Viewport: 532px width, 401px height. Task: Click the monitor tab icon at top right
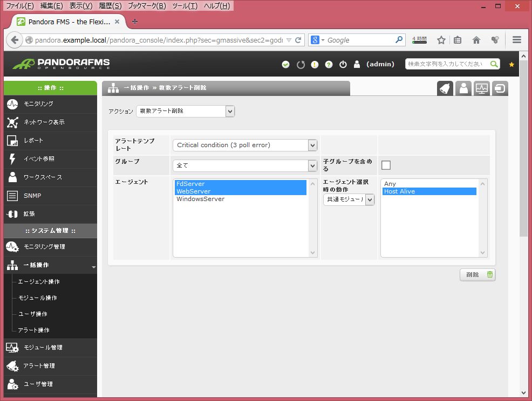click(x=482, y=88)
